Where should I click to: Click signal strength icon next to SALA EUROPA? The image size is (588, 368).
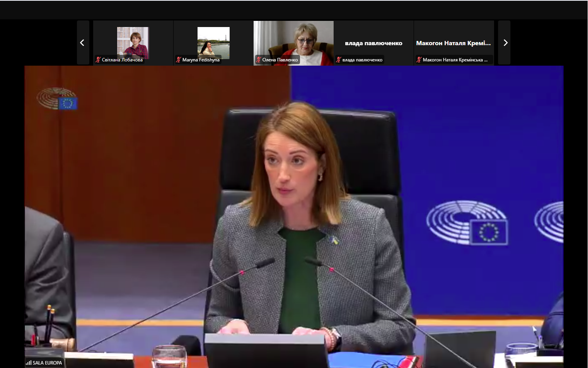[29, 363]
